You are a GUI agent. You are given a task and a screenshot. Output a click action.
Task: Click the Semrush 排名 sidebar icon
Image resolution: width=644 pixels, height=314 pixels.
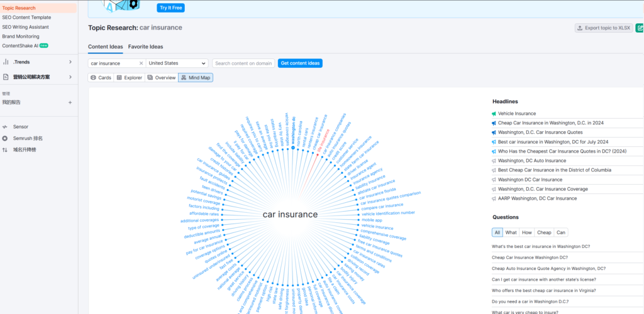pyautogui.click(x=6, y=138)
